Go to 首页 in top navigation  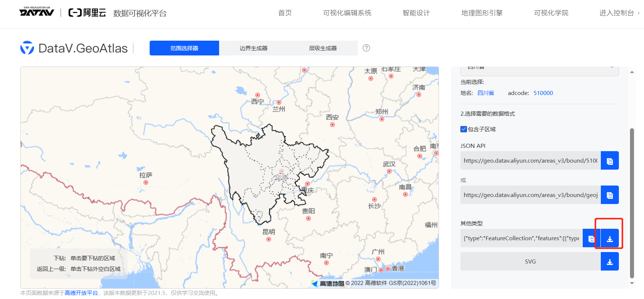point(285,13)
